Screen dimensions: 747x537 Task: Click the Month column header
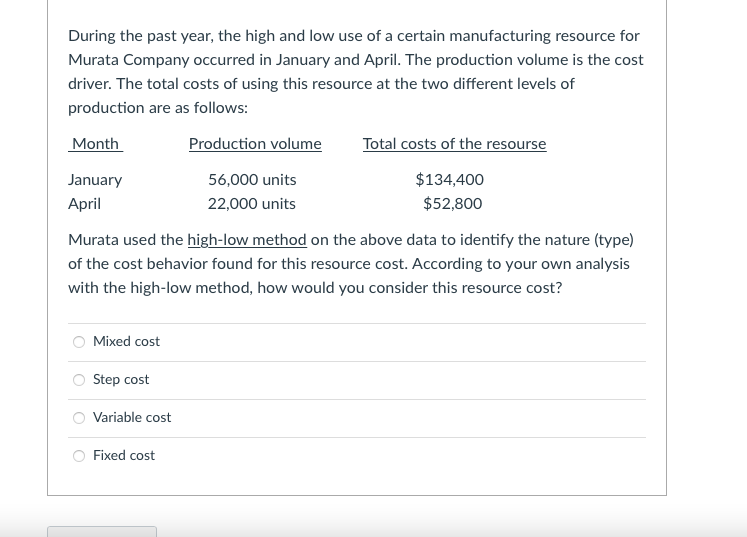pyautogui.click(x=95, y=143)
